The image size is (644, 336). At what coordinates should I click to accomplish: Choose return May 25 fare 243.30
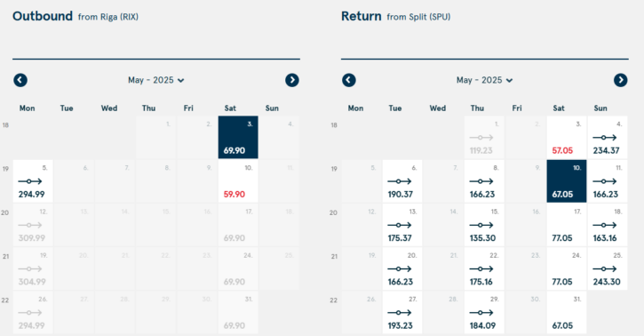608,268
